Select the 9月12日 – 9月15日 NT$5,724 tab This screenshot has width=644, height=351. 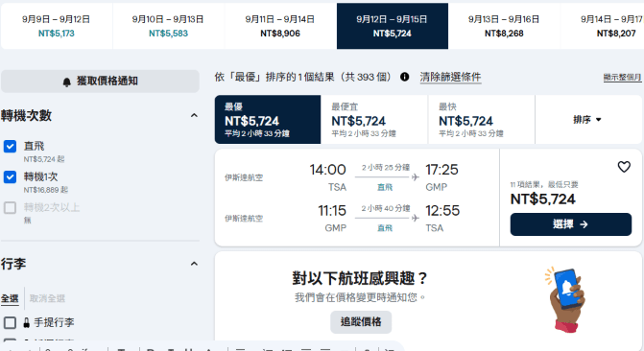coord(393,26)
